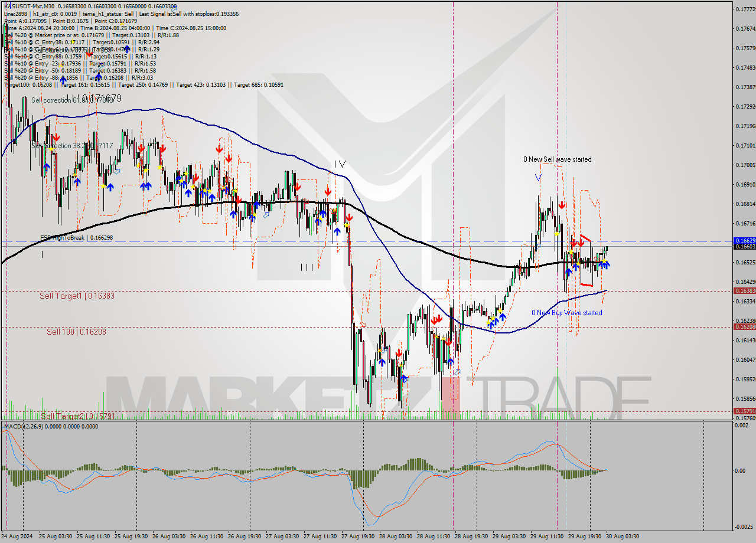
Task: Click the 30 Aug 03:30 time label
Action: tap(622, 537)
